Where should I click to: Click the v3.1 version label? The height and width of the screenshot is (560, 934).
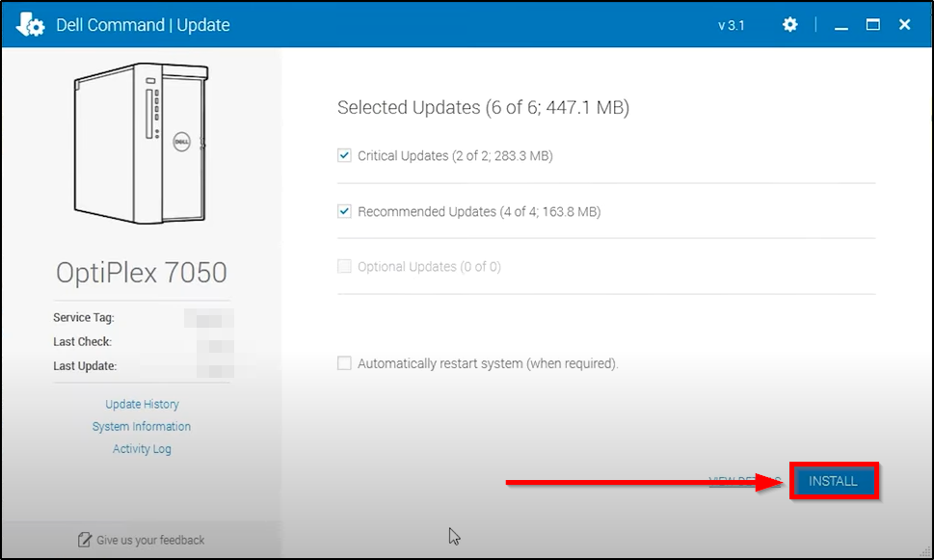pyautogui.click(x=731, y=26)
